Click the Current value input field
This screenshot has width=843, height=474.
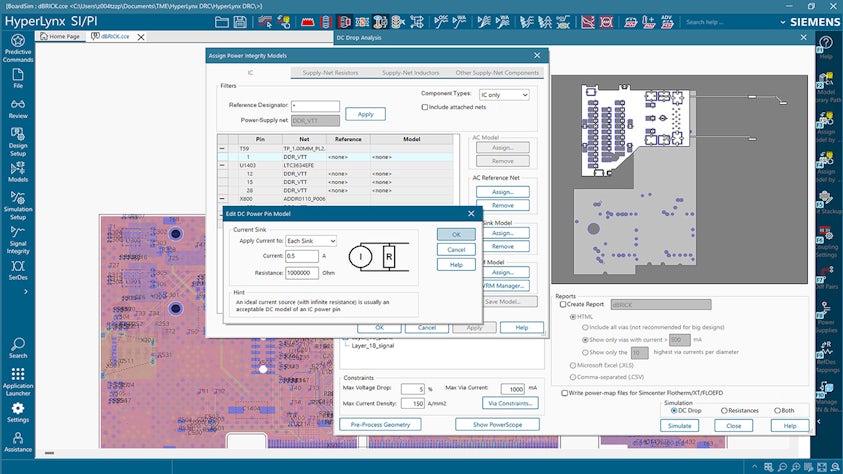click(x=302, y=256)
